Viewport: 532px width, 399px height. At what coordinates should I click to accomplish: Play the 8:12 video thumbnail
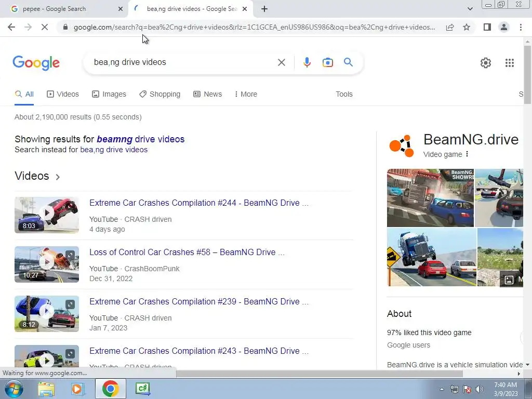pos(47,314)
